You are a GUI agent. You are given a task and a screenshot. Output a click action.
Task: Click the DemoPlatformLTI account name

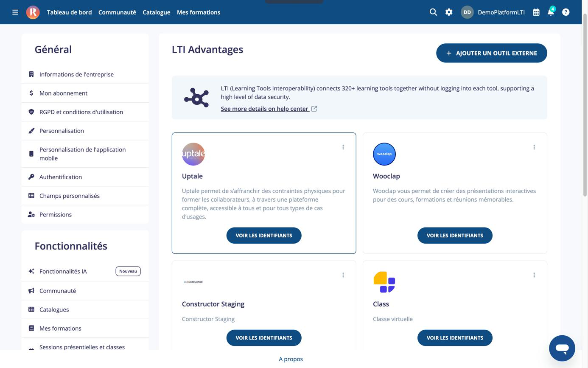pyautogui.click(x=501, y=12)
